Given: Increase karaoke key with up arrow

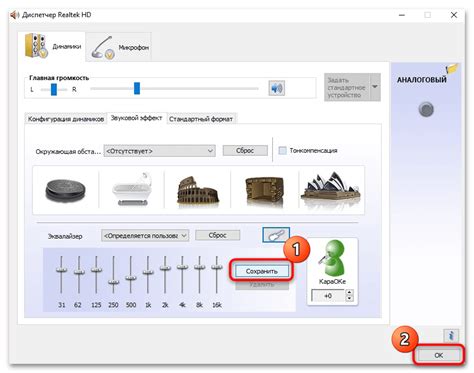Looking at the screenshot, I should (x=349, y=292).
